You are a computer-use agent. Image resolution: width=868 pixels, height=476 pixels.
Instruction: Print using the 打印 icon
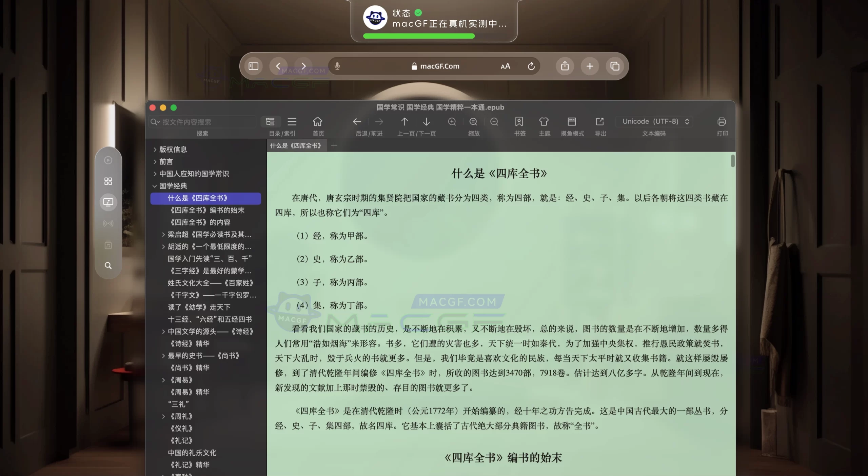[x=722, y=121]
